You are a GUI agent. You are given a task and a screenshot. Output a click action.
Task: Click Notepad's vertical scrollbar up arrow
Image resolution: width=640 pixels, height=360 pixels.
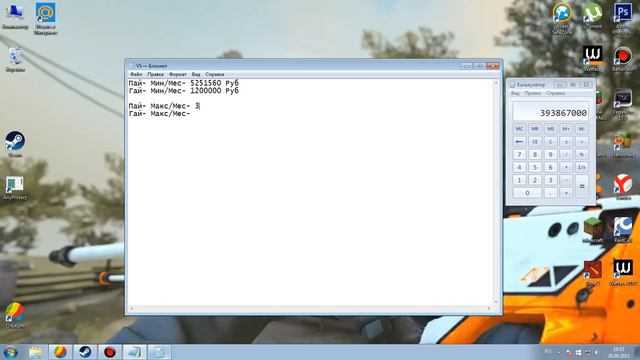click(x=496, y=83)
